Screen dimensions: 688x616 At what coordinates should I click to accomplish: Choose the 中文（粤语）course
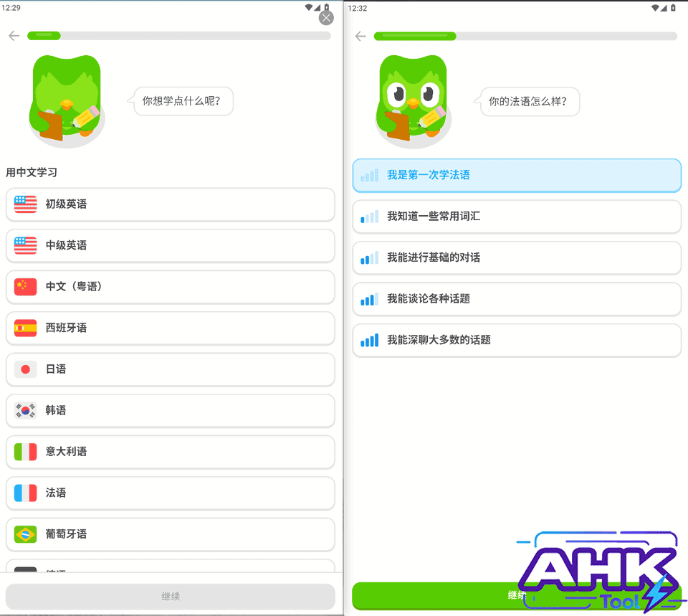(171, 287)
